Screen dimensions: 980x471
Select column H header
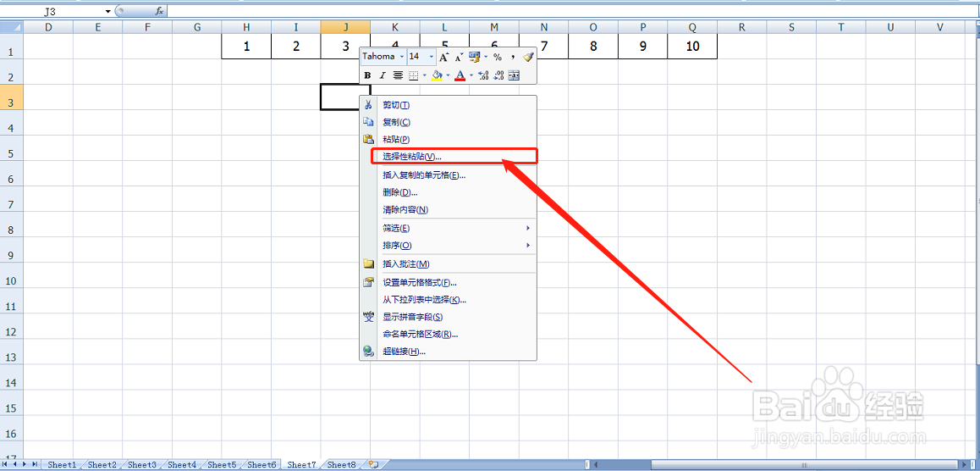(x=246, y=27)
